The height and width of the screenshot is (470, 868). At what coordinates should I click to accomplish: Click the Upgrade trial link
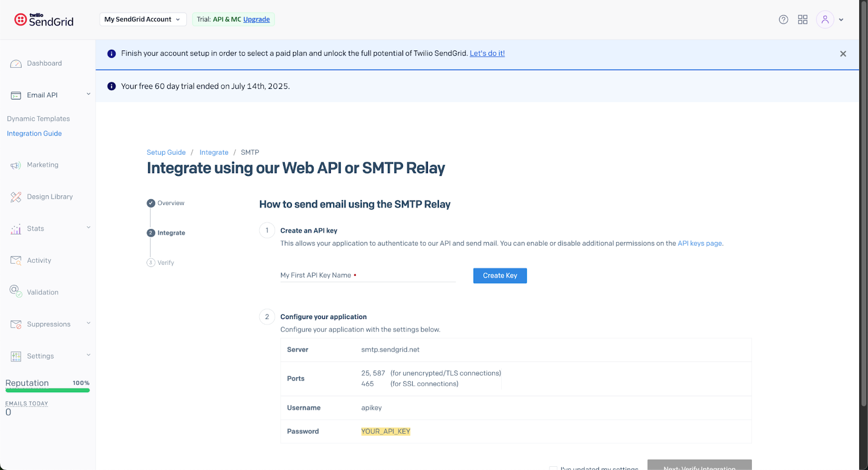(x=257, y=20)
